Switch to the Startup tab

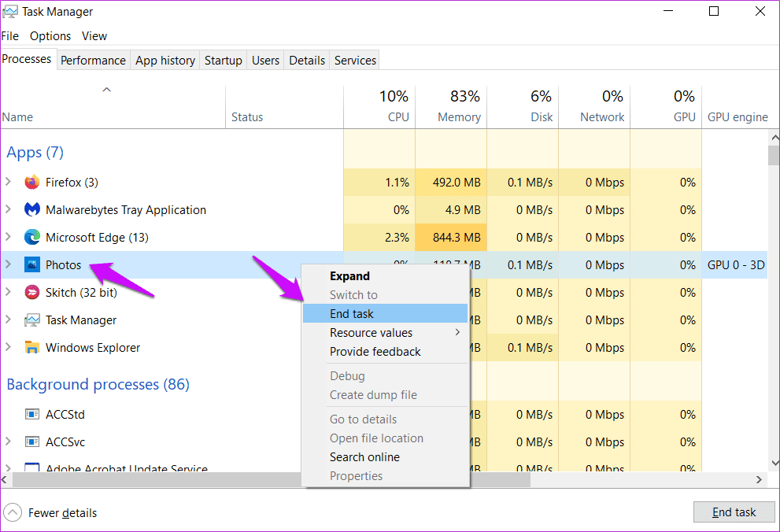224,60
